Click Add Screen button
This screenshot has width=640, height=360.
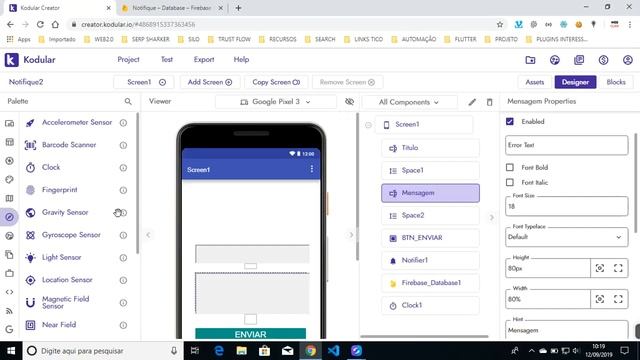pyautogui.click(x=210, y=82)
